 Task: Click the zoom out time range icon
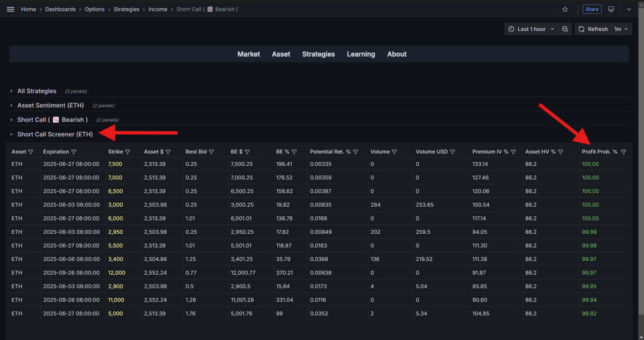click(x=565, y=29)
